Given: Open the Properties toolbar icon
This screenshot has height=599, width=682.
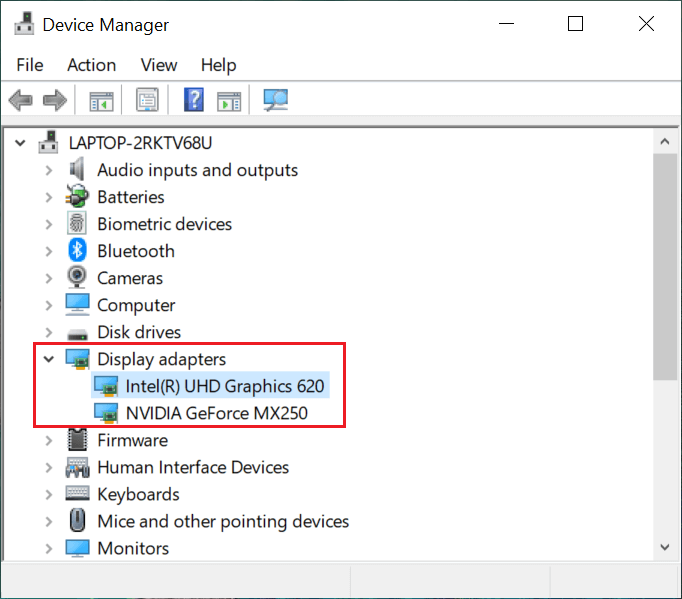Looking at the screenshot, I should [148, 100].
